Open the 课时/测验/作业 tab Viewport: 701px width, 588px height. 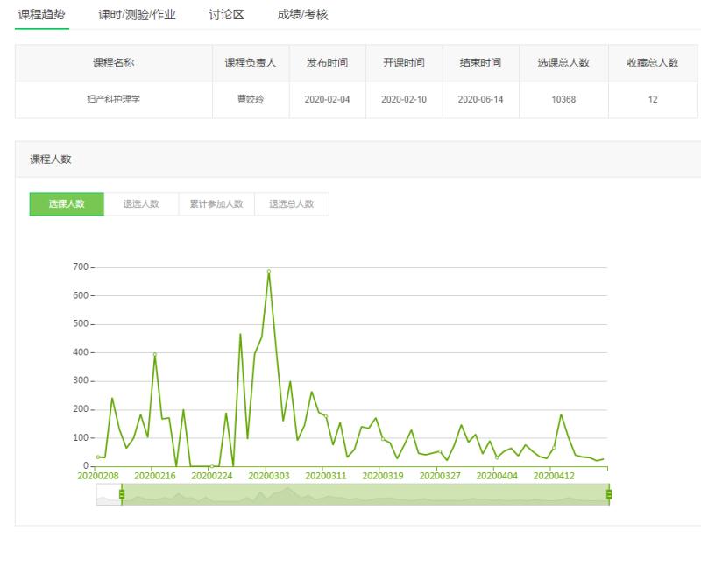[137, 14]
